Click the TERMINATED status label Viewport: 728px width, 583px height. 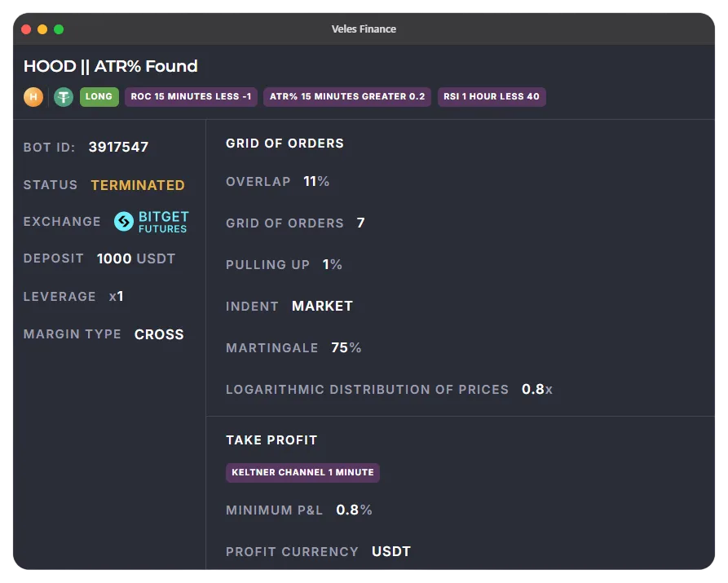coord(137,185)
